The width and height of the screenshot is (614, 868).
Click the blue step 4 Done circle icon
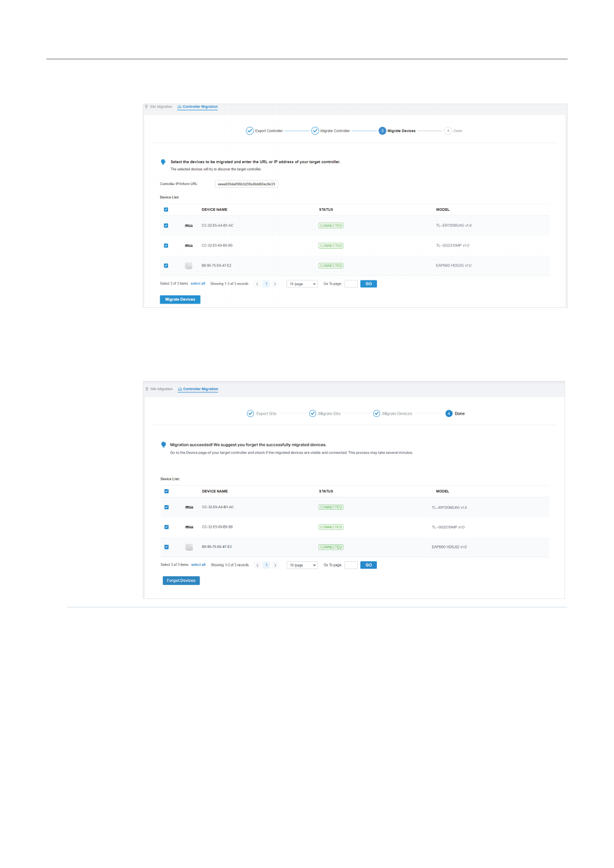pyautogui.click(x=449, y=413)
